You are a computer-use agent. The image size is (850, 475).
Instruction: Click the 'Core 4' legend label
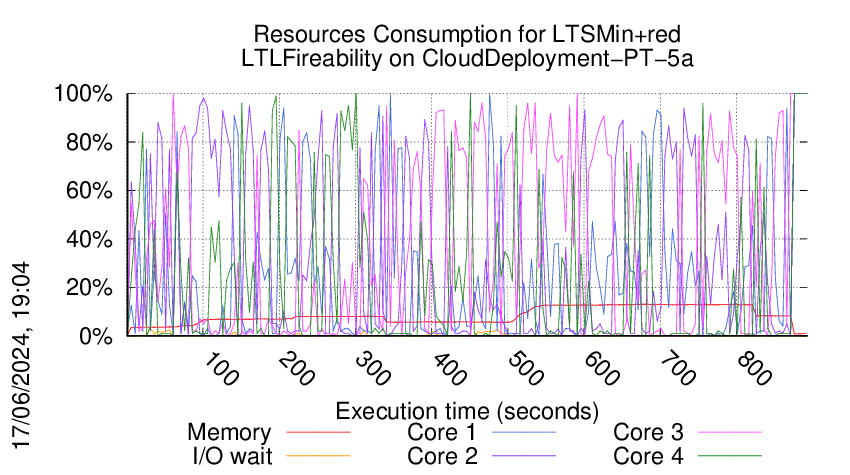coord(648,456)
